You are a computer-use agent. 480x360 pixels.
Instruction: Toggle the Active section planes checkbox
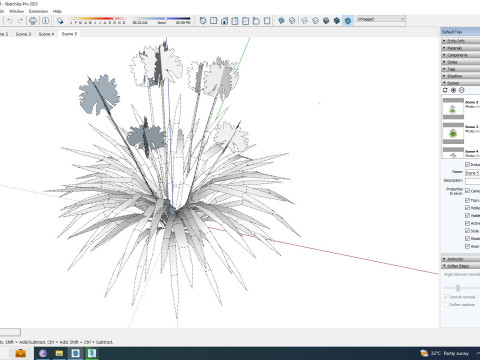467,223
